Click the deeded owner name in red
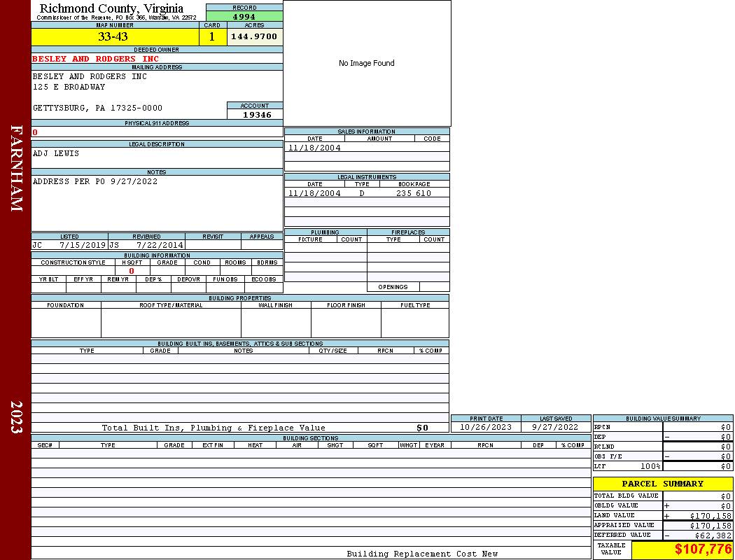The image size is (735, 560). click(x=95, y=59)
